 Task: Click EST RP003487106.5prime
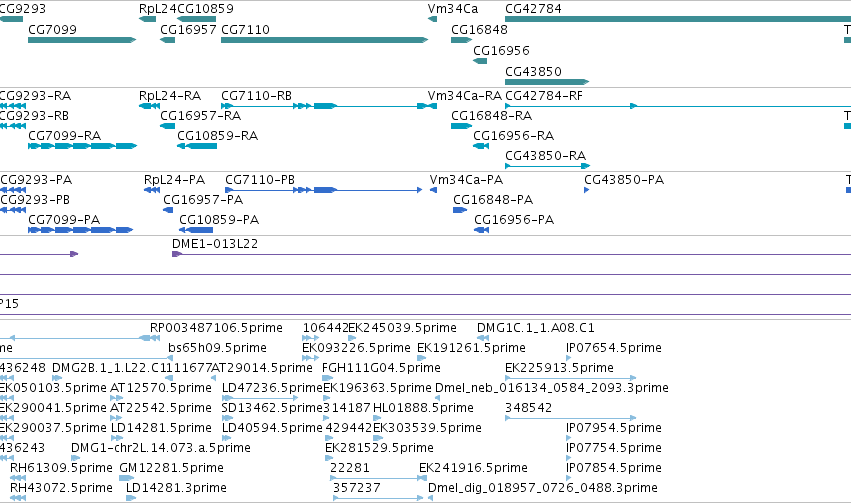click(216, 328)
